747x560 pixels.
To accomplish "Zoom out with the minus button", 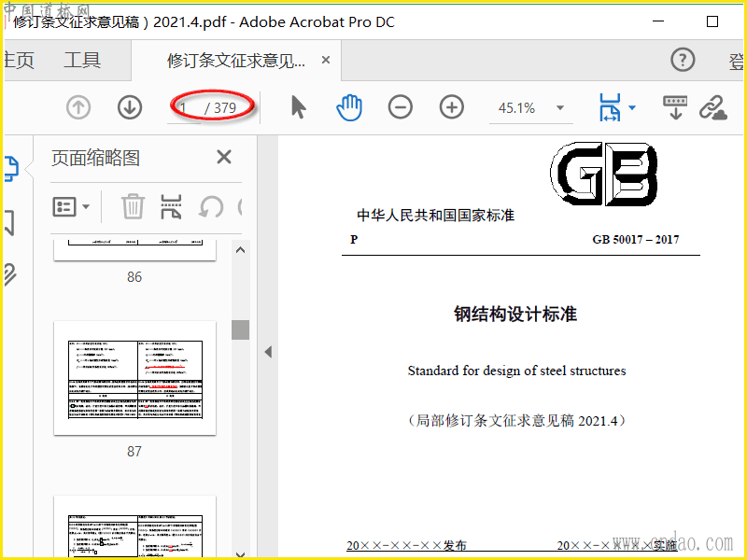I will tap(401, 107).
